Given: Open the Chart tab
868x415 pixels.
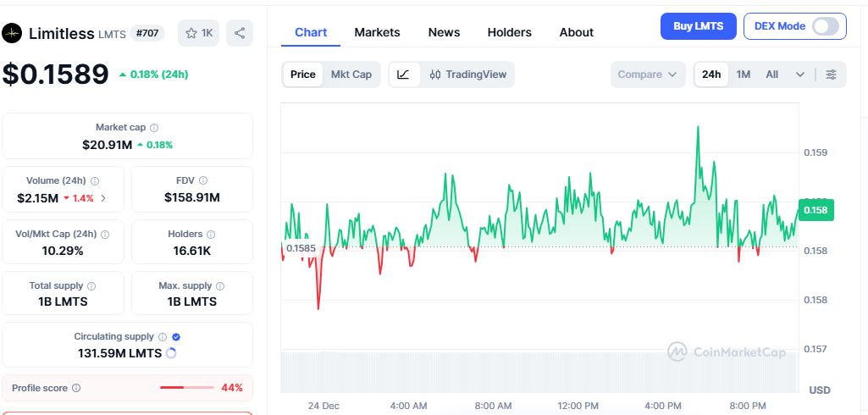Looking at the screenshot, I should point(311,32).
